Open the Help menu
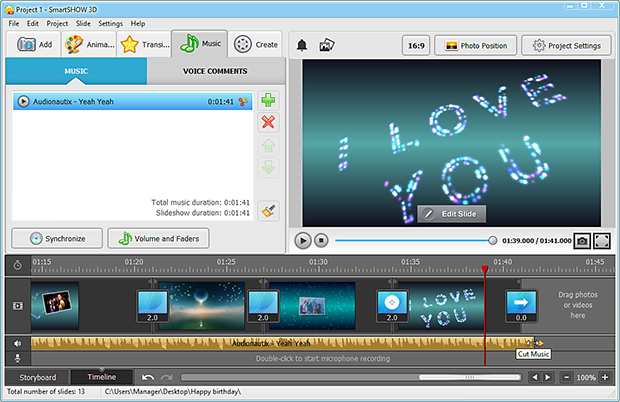The image size is (620, 402). (138, 23)
